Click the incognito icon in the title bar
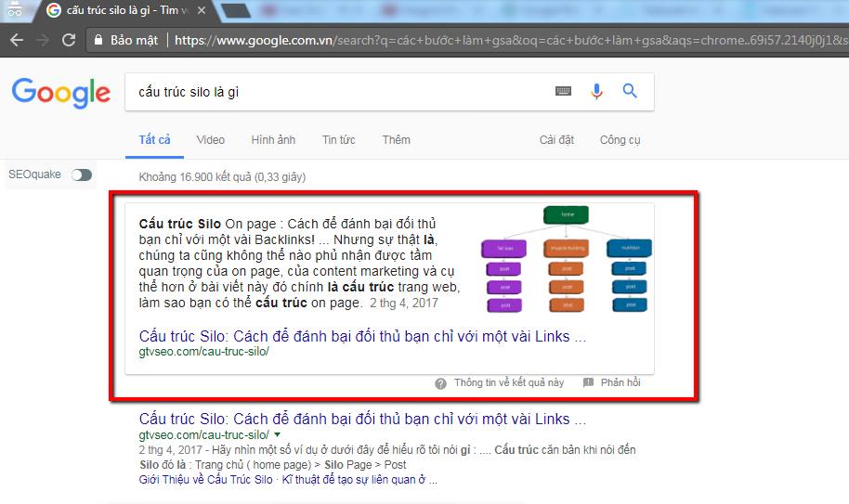The width and height of the screenshot is (849, 504). 15,9
